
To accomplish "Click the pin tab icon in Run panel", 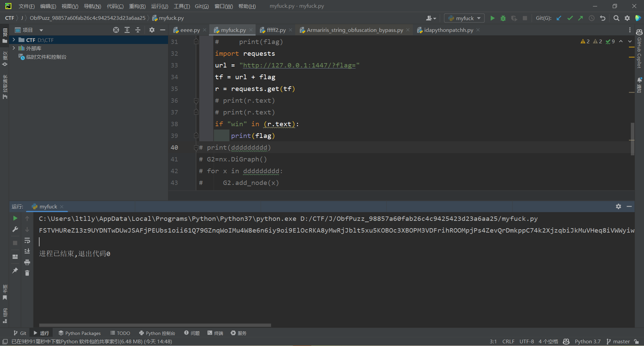I will [x=15, y=270].
